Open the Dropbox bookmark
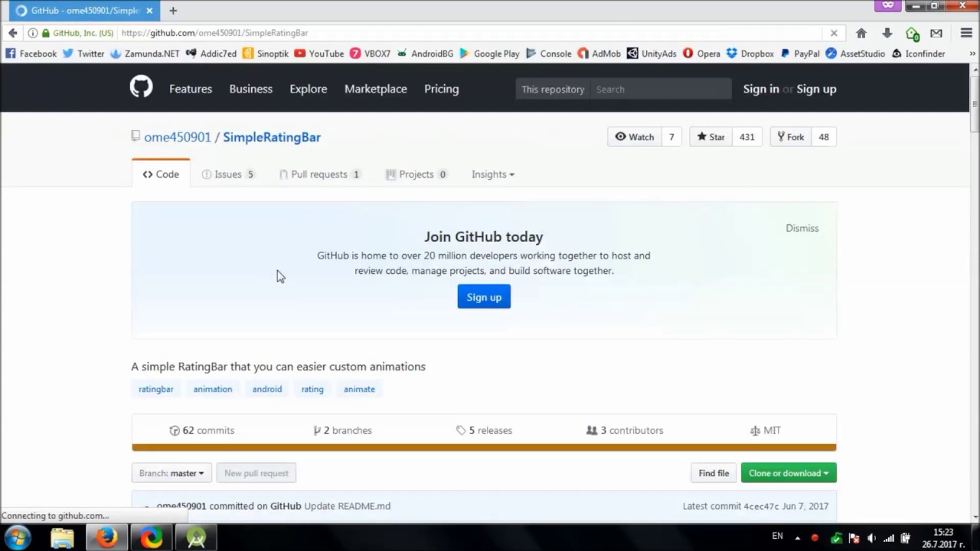 point(750,54)
